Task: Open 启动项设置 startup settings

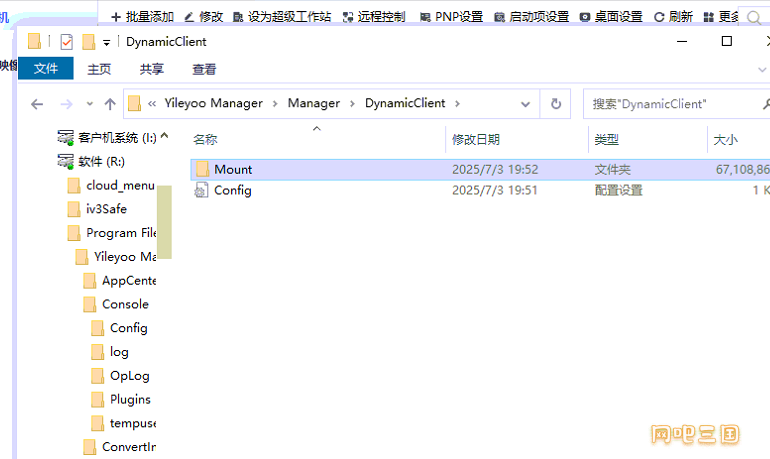Action: 531,17
